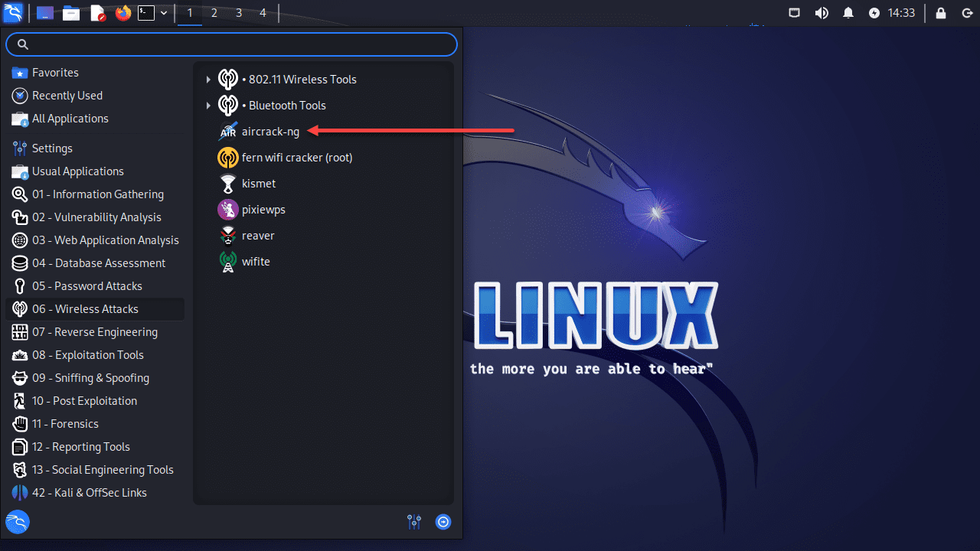The height and width of the screenshot is (551, 980).
Task: Switch to workspace 3
Action: pyautogui.click(x=239, y=13)
